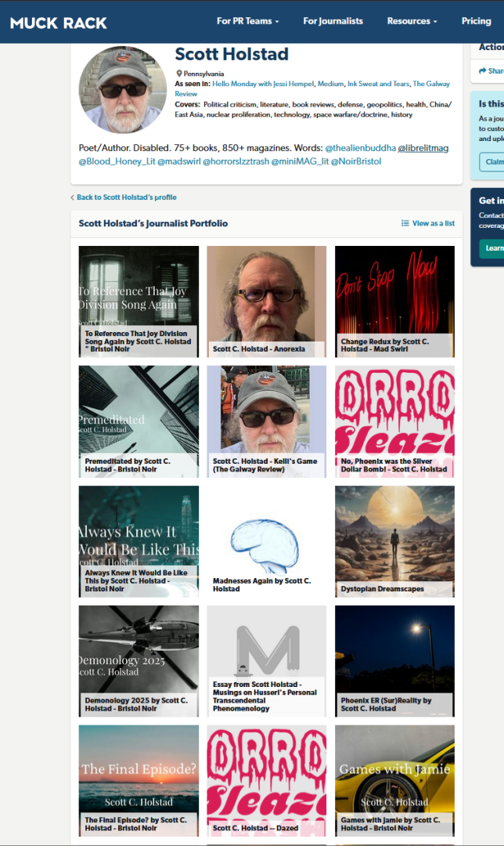The image size is (504, 846).
Task: Click the list icon beside View as a list
Action: [405, 223]
